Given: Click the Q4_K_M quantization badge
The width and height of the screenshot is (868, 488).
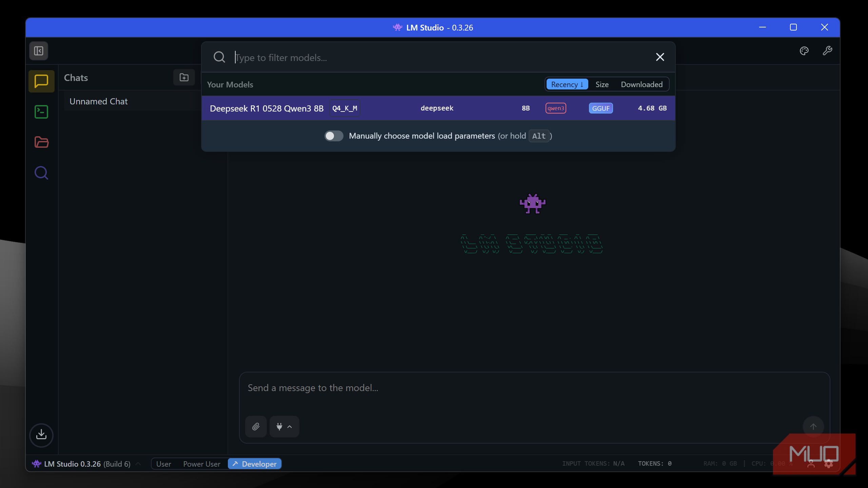Looking at the screenshot, I should tap(344, 108).
